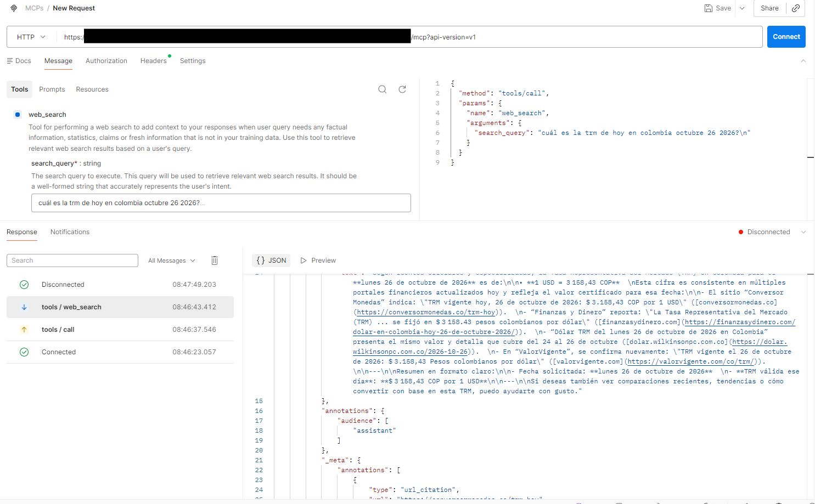Open the Headers tab
Screen dimensions: 815x504
pyautogui.click(x=154, y=61)
